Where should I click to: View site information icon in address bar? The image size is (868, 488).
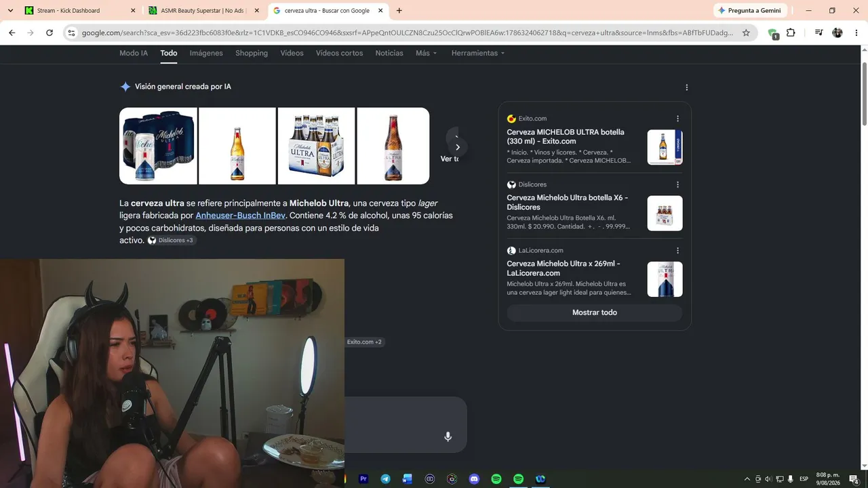(72, 33)
